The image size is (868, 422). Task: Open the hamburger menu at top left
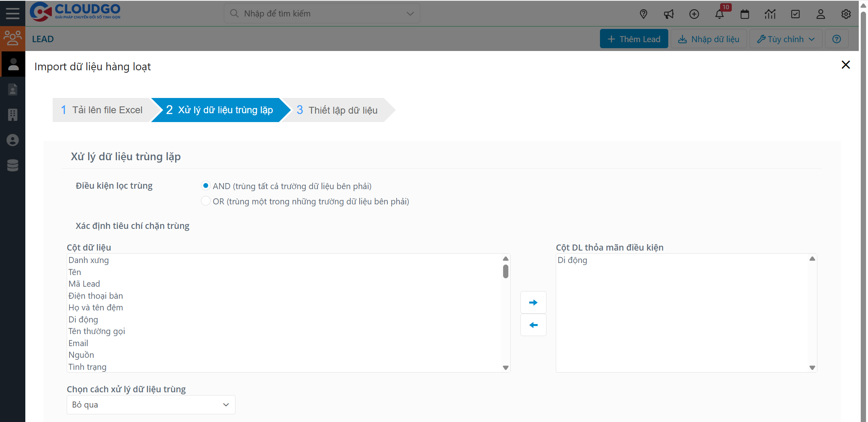pos(12,13)
